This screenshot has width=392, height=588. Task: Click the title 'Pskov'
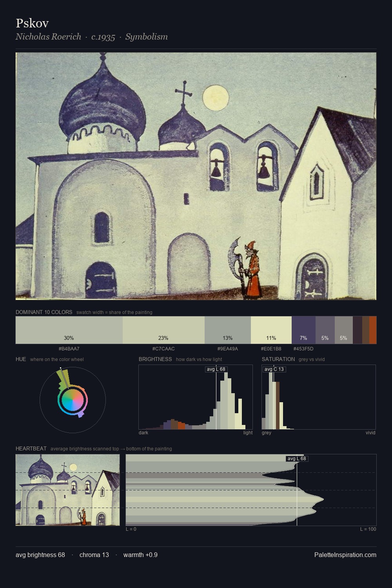coord(32,23)
